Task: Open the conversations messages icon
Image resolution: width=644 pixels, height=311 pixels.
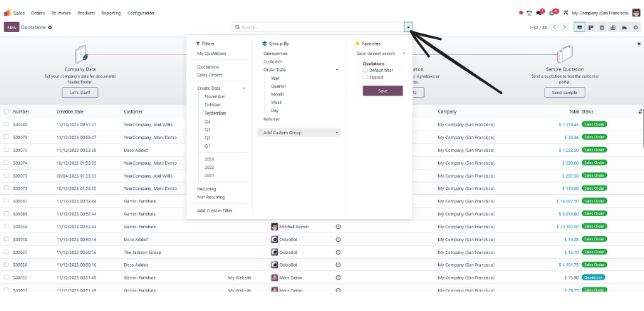Action: pos(539,13)
